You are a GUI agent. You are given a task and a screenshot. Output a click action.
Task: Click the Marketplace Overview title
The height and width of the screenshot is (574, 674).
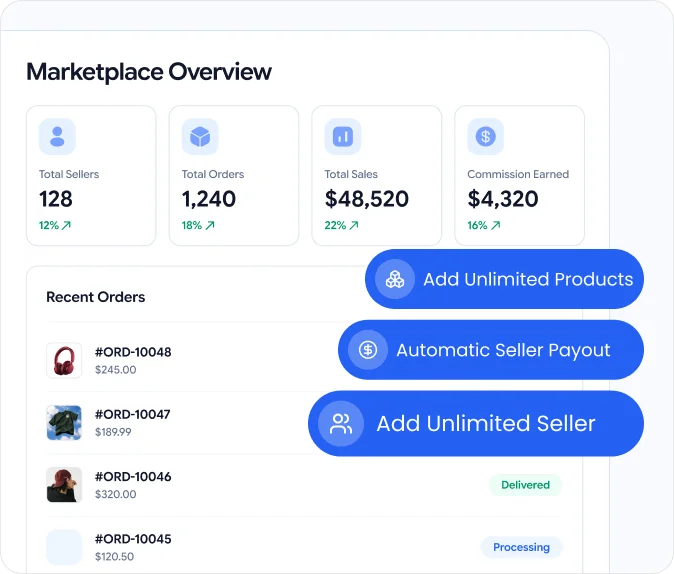point(149,72)
